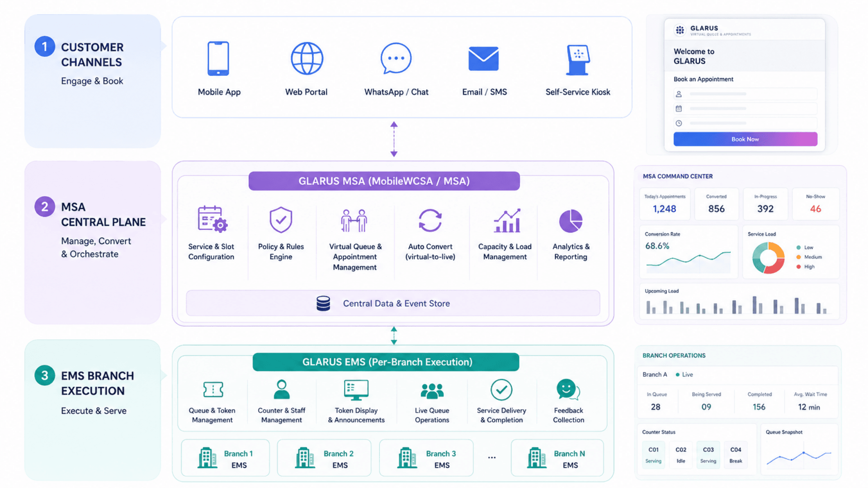Click Service Delivery & Completion checkmark icon

coord(501,389)
